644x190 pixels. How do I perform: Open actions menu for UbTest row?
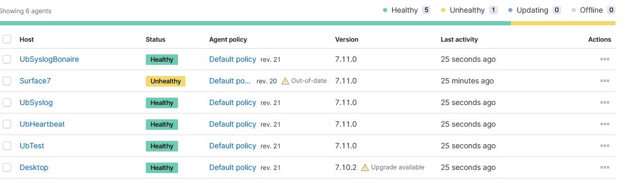(605, 146)
